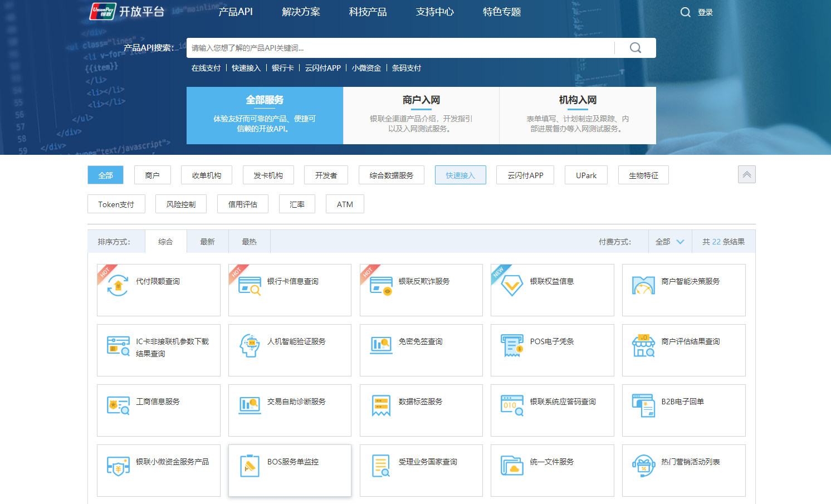
Task: Click the 受理业务国家查询 icon
Action: point(381,466)
